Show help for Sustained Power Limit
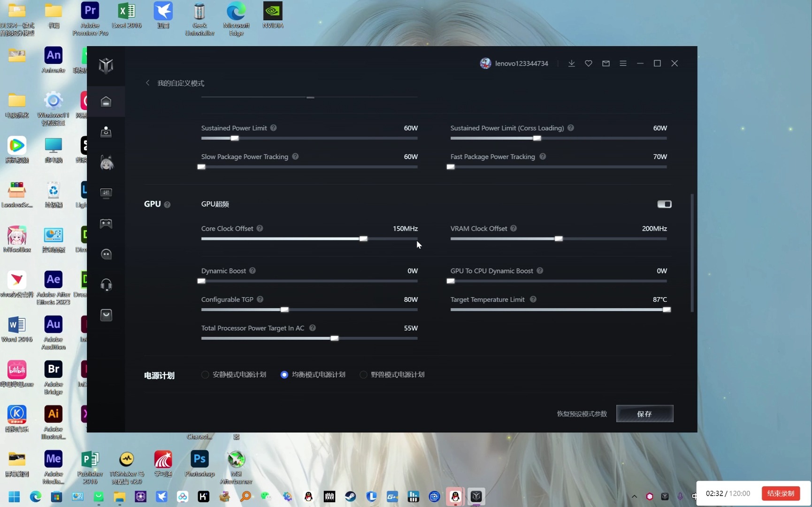Viewport: 812px width, 507px height. click(x=273, y=128)
